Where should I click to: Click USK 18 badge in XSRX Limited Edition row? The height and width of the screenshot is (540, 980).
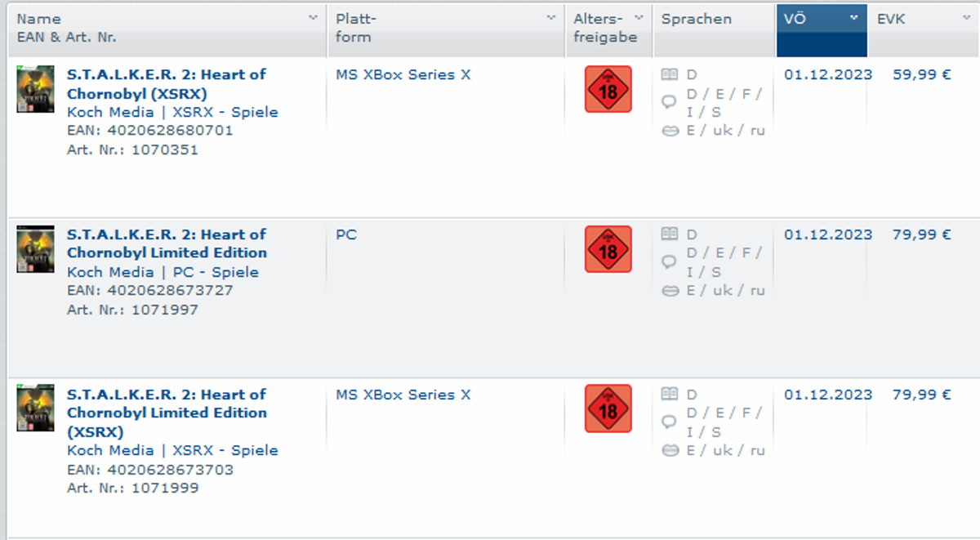[608, 409]
